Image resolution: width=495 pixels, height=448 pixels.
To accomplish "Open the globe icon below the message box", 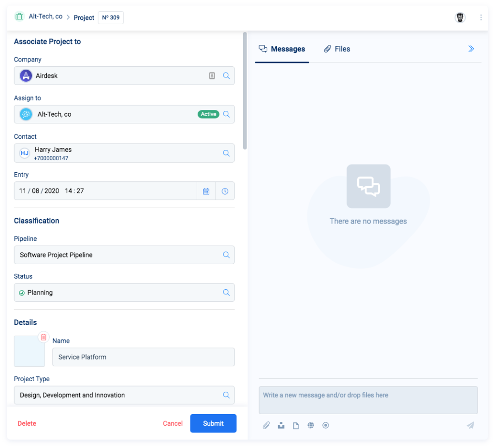I will click(311, 425).
